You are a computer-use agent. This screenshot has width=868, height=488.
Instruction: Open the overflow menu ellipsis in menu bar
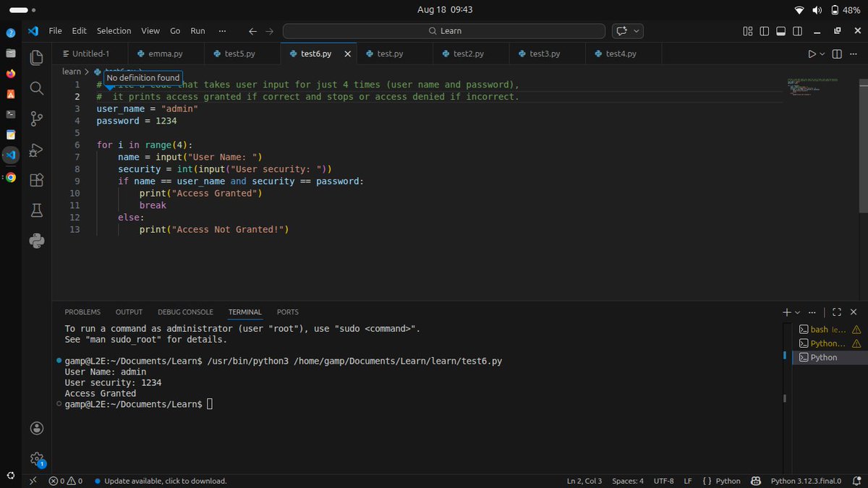(222, 31)
